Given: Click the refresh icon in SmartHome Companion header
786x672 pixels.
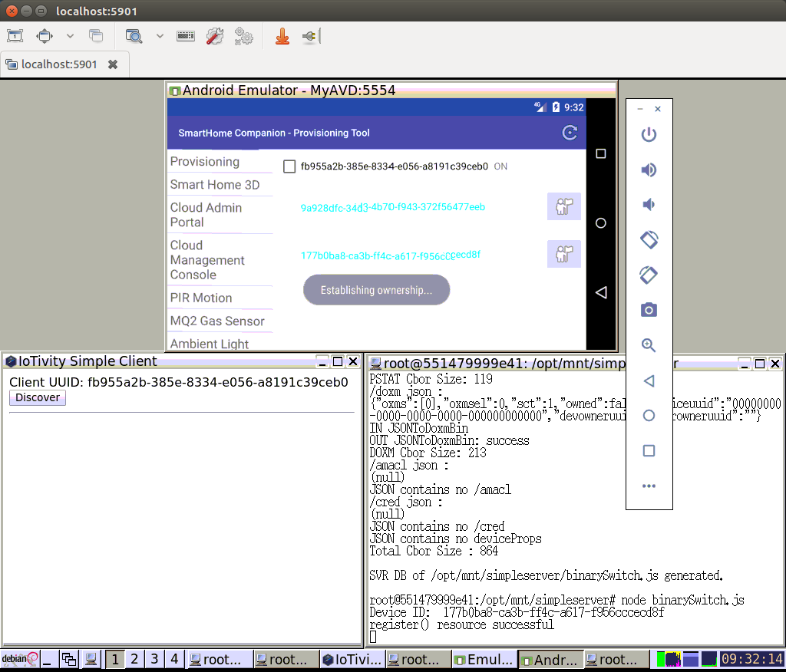Looking at the screenshot, I should click(570, 133).
